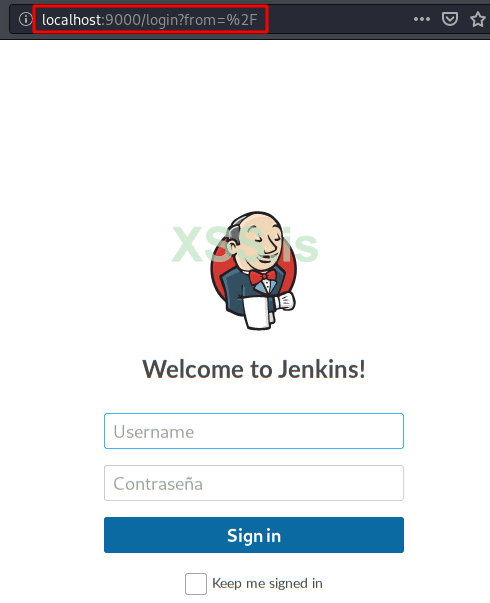Screen dimensions: 490x603
Task: Select the localhost:9000 address bar URL
Action: point(150,19)
